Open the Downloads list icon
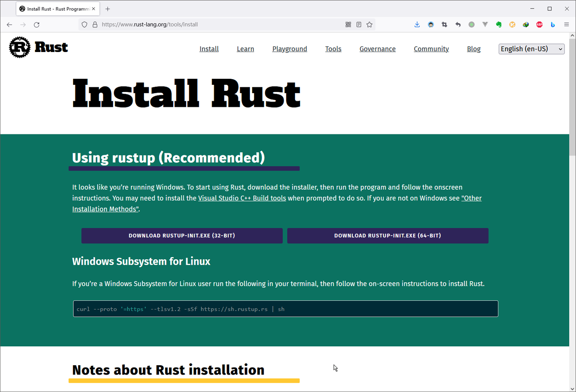 click(417, 24)
